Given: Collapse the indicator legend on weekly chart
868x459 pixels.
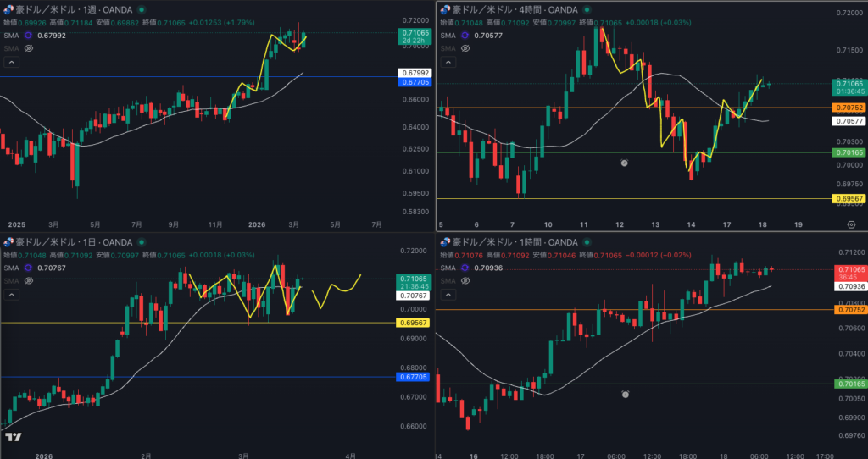Looking at the screenshot, I should pyautogui.click(x=11, y=62).
